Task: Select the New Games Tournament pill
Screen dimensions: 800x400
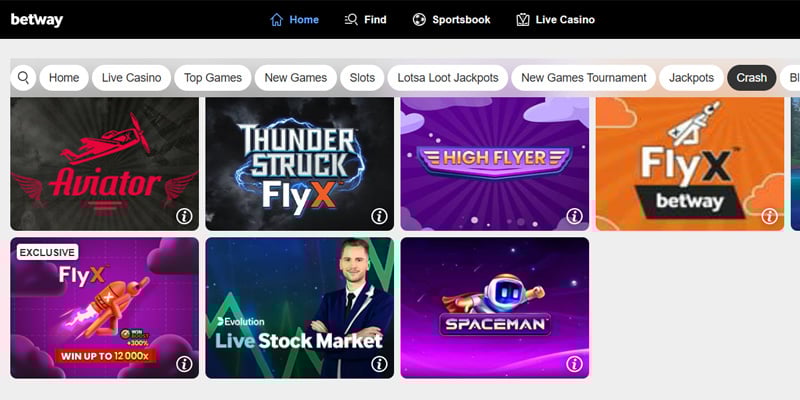Action: point(584,78)
